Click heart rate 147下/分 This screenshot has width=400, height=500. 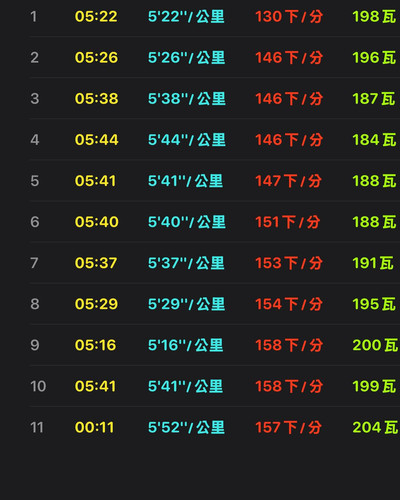pos(288,181)
